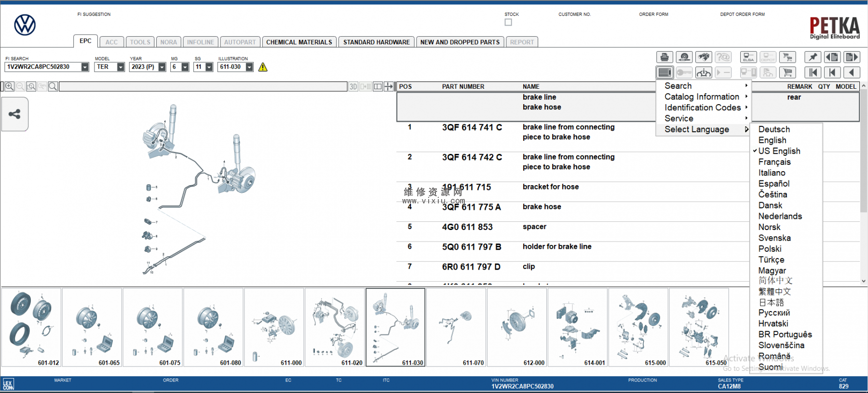Click the LEXCOM icon in status bar
Viewport: 868px width, 393px height.
(x=9, y=384)
